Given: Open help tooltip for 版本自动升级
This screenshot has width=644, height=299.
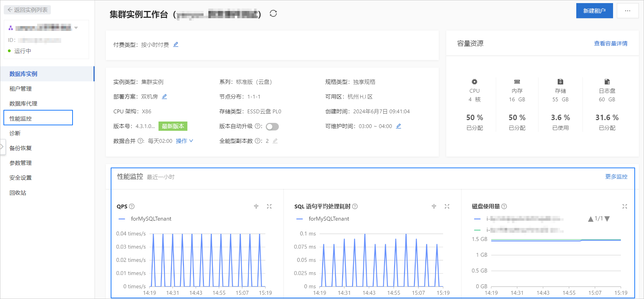Looking at the screenshot, I should [x=258, y=126].
